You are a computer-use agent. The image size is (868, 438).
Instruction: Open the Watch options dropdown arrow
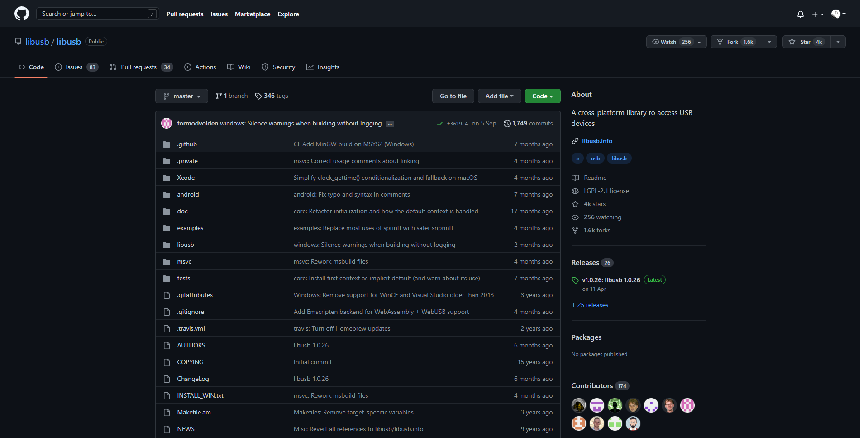pos(700,42)
